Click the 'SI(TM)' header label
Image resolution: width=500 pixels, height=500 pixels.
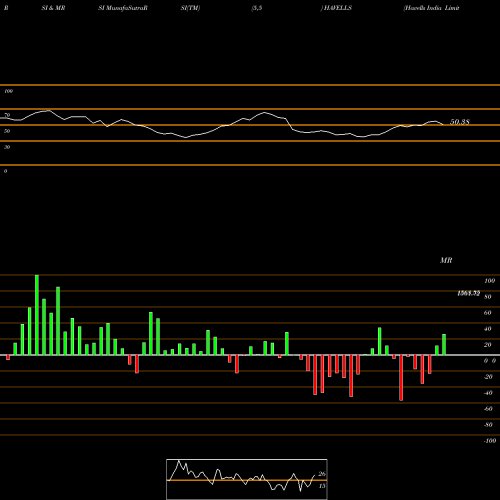(190, 8)
